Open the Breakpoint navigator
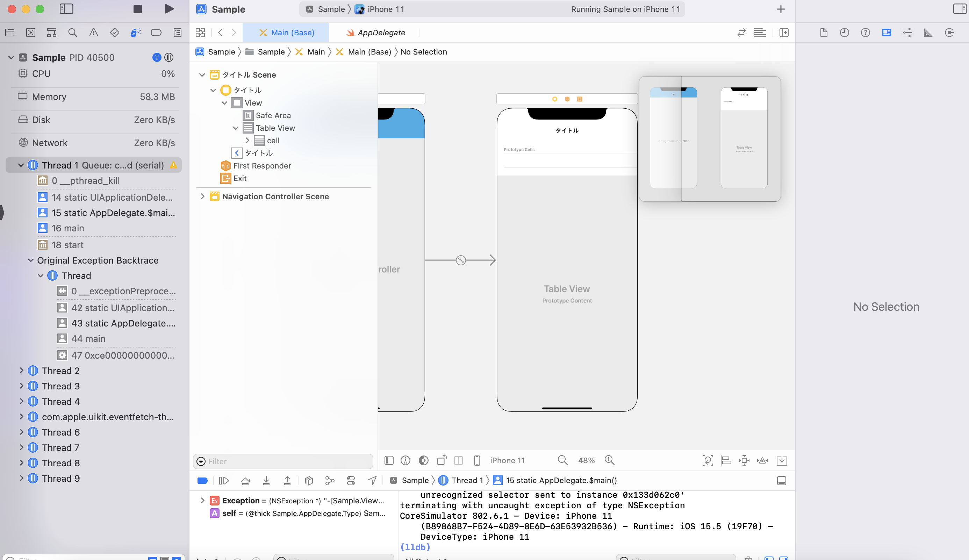This screenshot has height=560, width=969. click(x=157, y=33)
